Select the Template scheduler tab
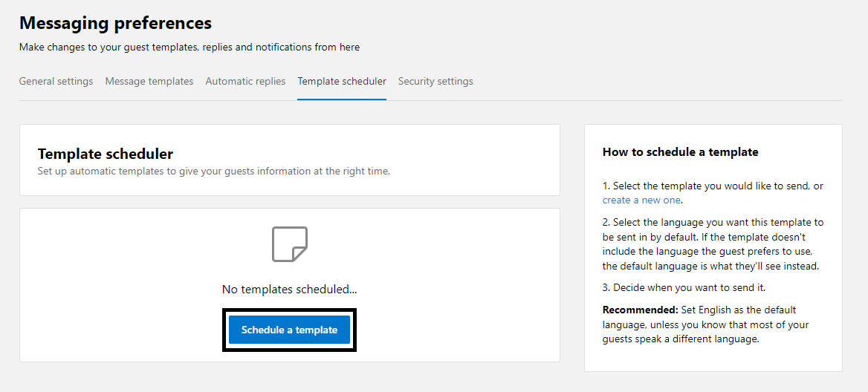Screen dimensions: 868x392 342,81
